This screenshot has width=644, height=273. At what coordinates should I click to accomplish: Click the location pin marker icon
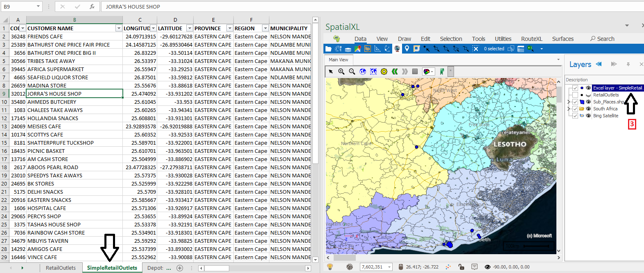coord(407,49)
